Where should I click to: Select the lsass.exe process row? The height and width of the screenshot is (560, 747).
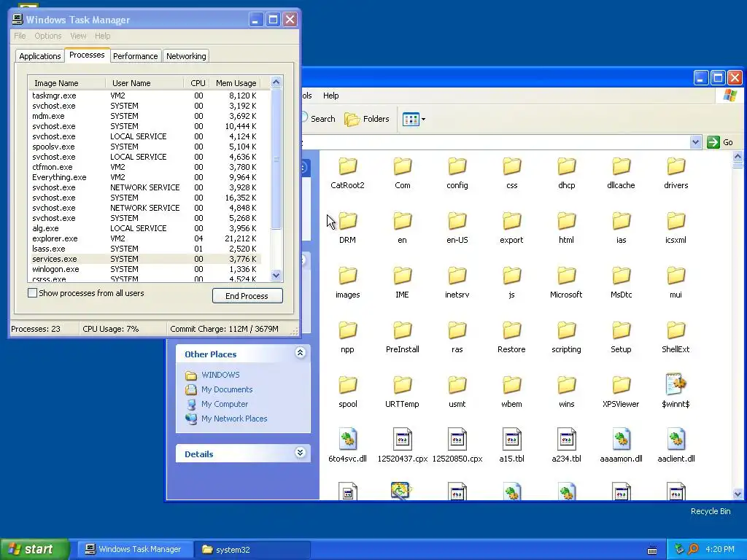point(144,249)
